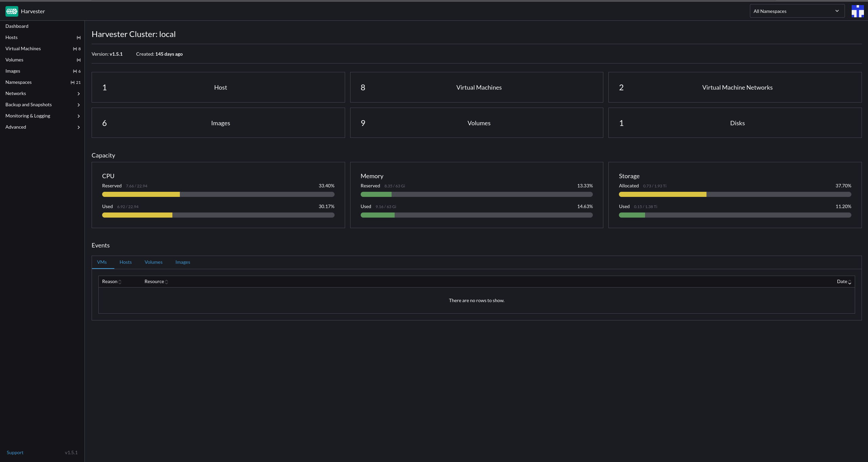This screenshot has height=462, width=868.
Task: Click the counter icon beside Virtual Machines
Action: tap(75, 49)
